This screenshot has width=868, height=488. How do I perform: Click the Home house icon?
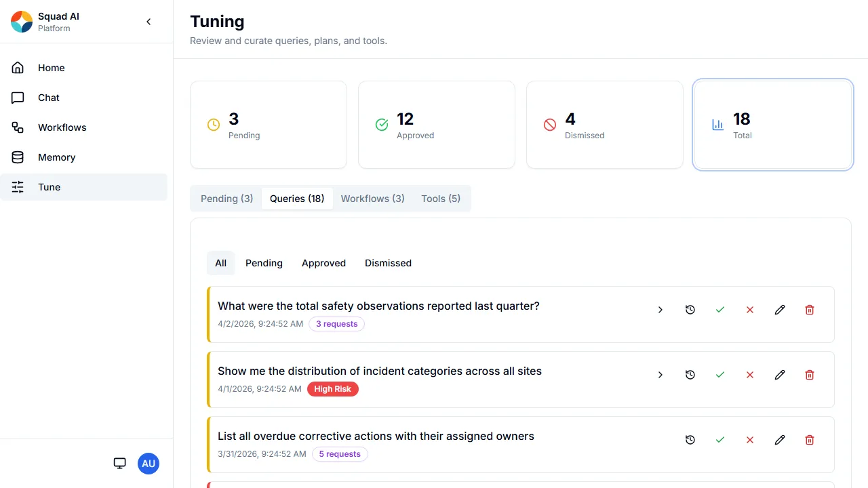pyautogui.click(x=18, y=68)
